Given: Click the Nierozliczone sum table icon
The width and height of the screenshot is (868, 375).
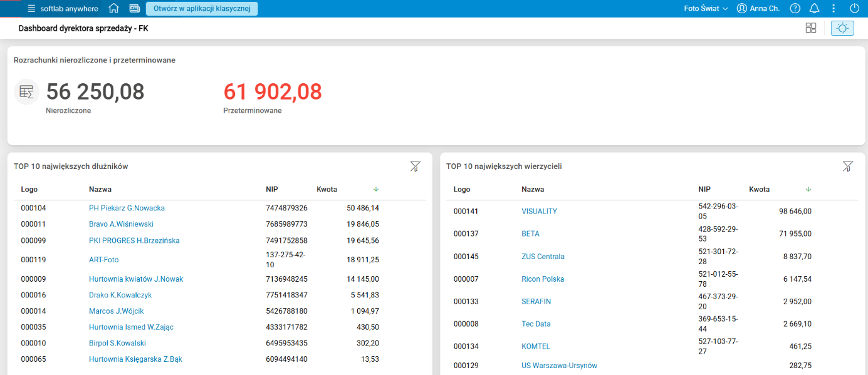Looking at the screenshot, I should 26,92.
